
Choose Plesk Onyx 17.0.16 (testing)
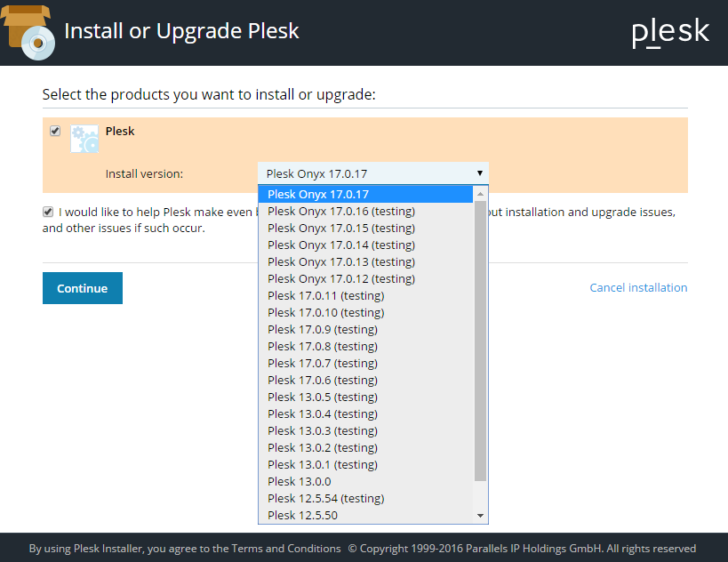[341, 211]
